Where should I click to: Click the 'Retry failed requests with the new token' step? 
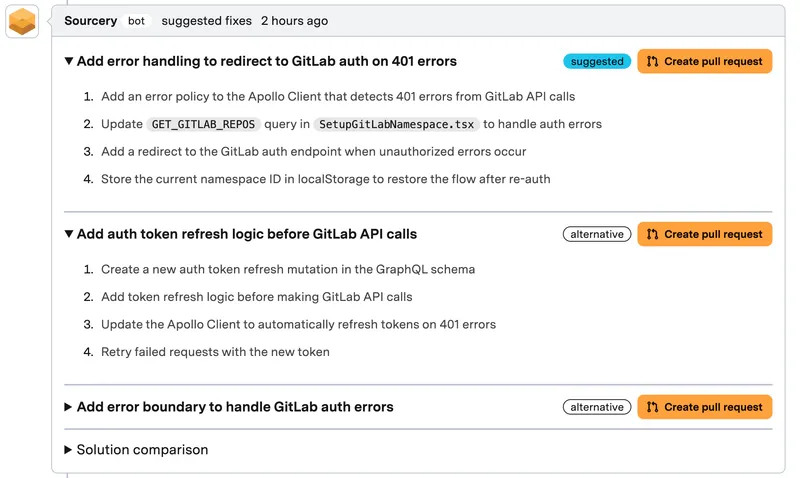(x=215, y=351)
